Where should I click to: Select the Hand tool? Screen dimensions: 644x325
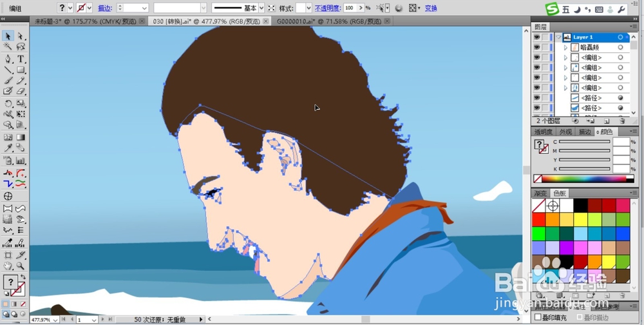8,266
